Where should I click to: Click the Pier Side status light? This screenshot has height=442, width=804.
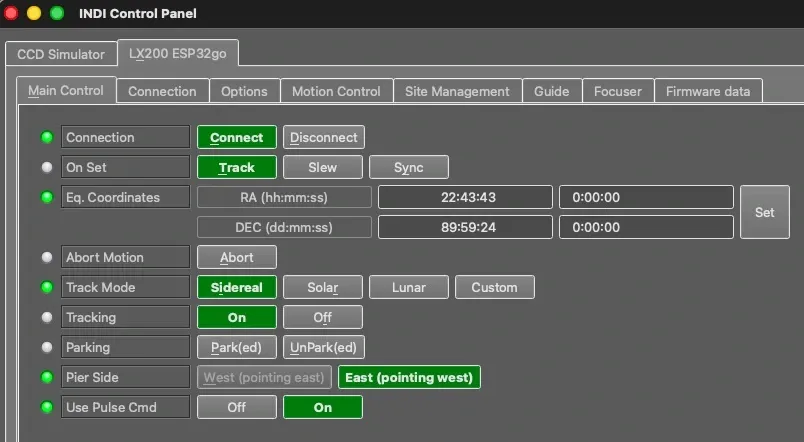[x=47, y=377]
